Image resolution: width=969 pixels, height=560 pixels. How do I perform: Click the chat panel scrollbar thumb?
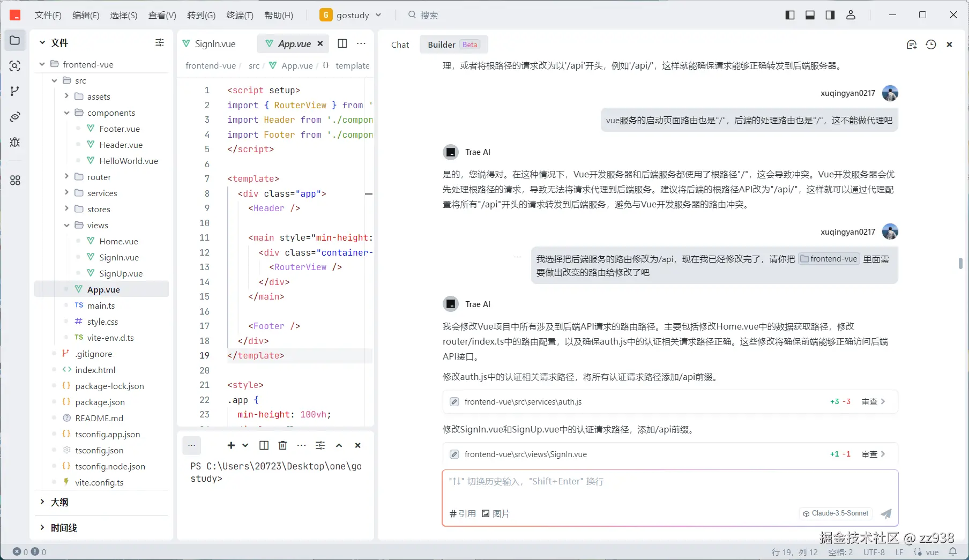pos(960,263)
